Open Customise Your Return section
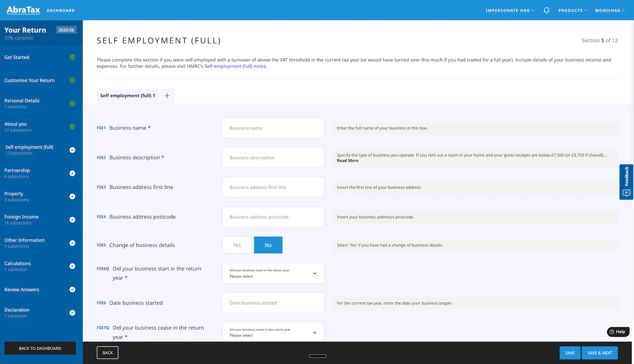634x364 pixels. pyautogui.click(x=29, y=80)
